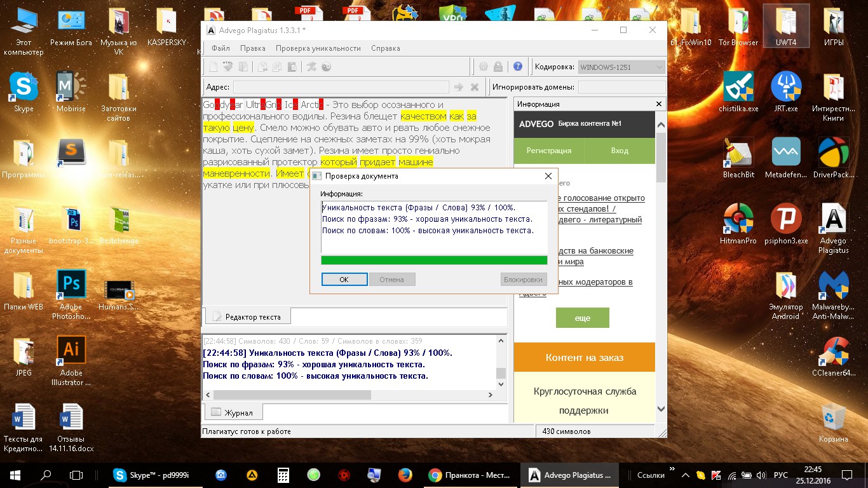868x488 pixels.
Task: Click the padlock toolbar icon in Advego
Action: pyautogui.click(x=499, y=67)
